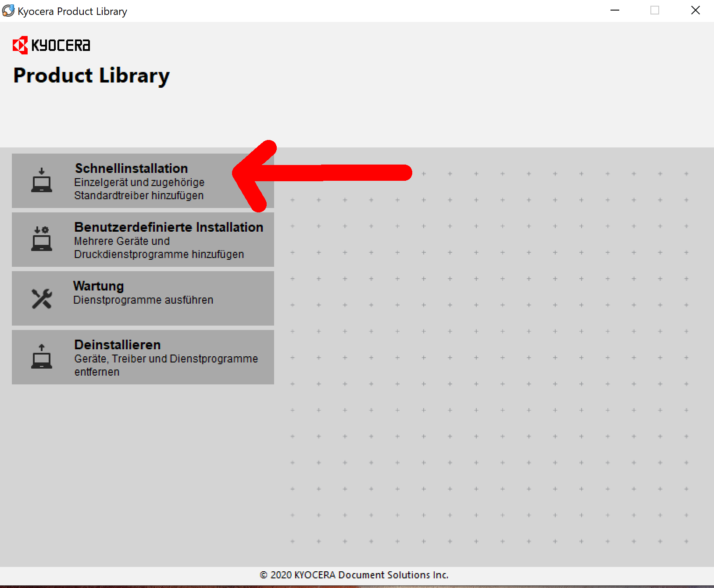The image size is (714, 588).
Task: Click the Schnellinstallation computer download icon
Action: click(x=42, y=180)
